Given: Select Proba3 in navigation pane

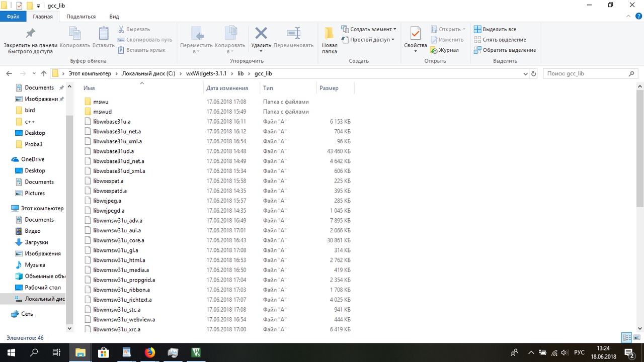Looking at the screenshot, I should (34, 144).
